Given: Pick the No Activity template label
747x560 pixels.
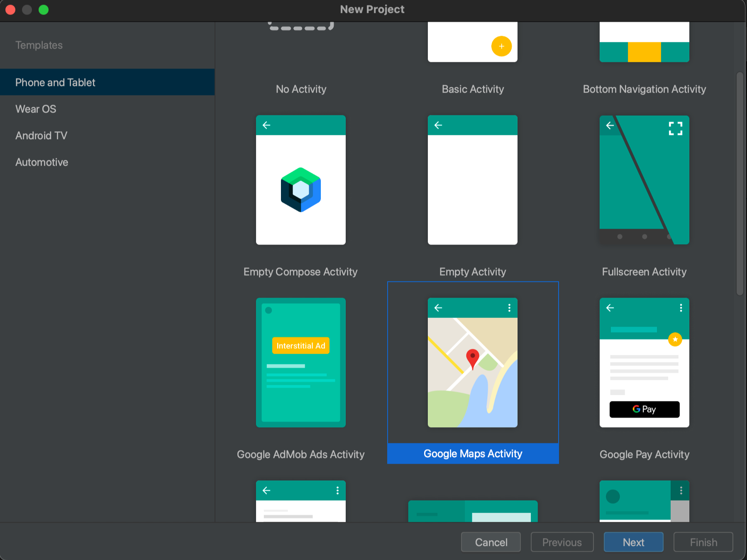Looking at the screenshot, I should click(301, 89).
